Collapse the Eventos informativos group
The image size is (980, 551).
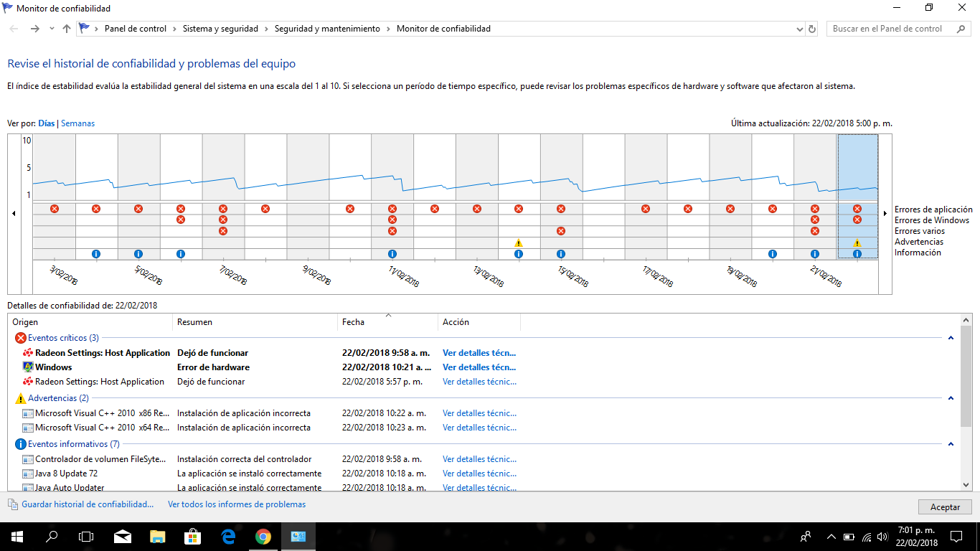coord(951,444)
